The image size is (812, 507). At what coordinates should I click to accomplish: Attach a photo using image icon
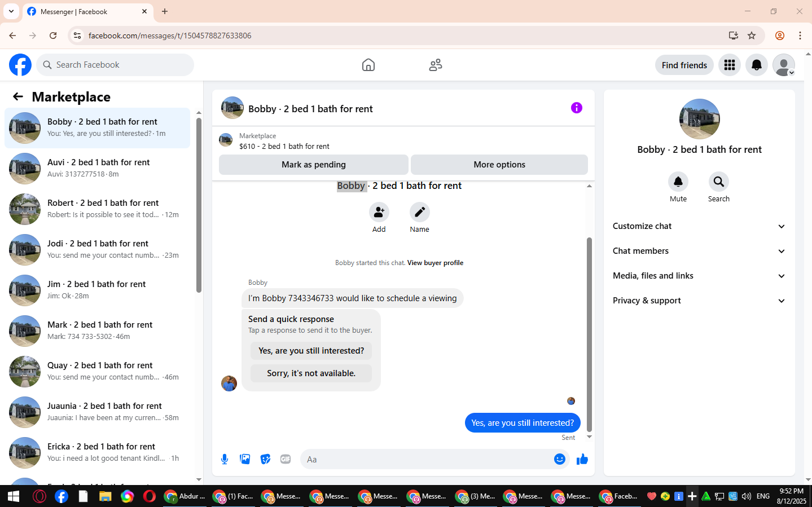(x=245, y=459)
